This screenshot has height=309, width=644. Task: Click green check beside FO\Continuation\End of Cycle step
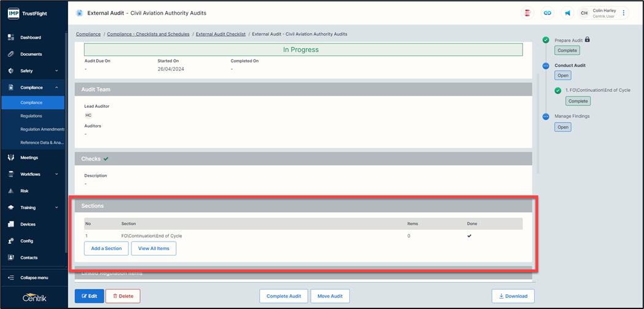pyautogui.click(x=558, y=91)
